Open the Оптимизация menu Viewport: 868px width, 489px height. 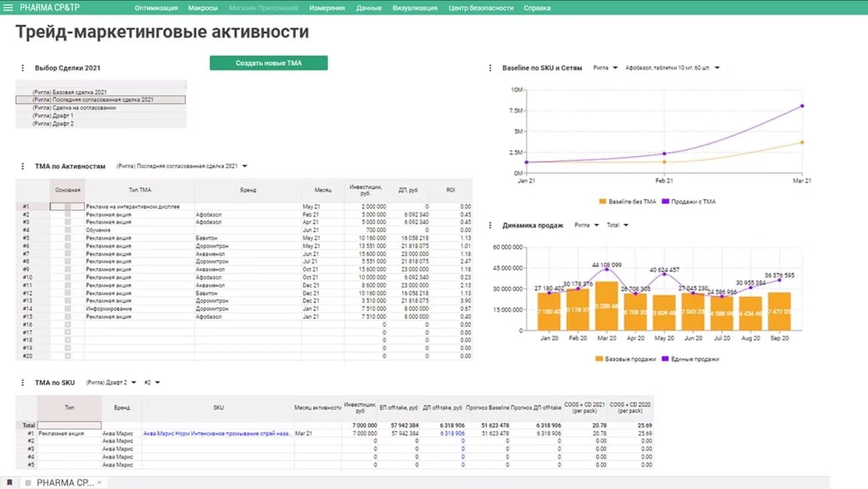[x=156, y=8]
